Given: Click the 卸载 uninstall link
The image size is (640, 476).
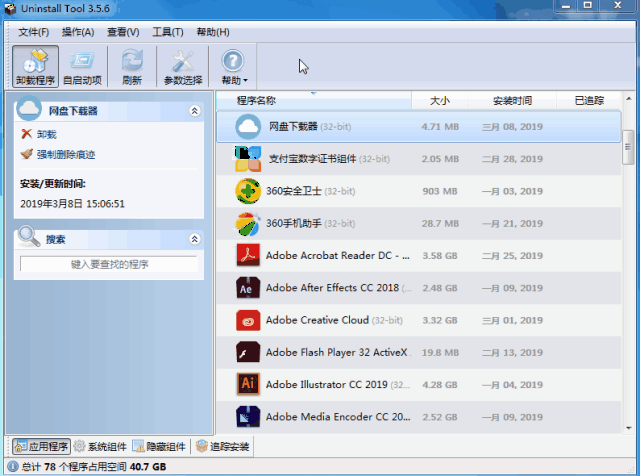Looking at the screenshot, I should (46, 134).
